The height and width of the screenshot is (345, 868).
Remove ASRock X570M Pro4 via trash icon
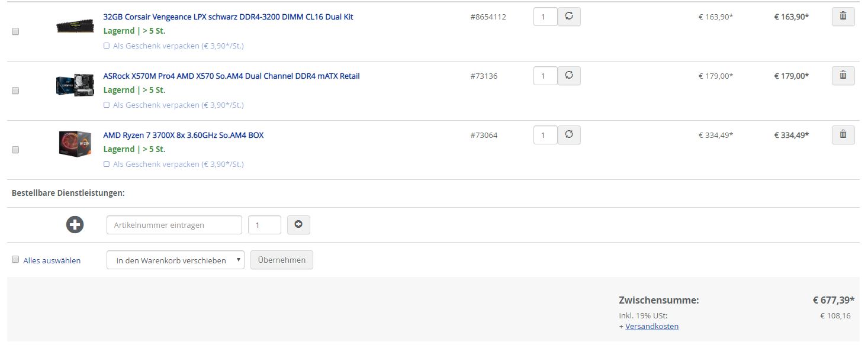coord(843,76)
